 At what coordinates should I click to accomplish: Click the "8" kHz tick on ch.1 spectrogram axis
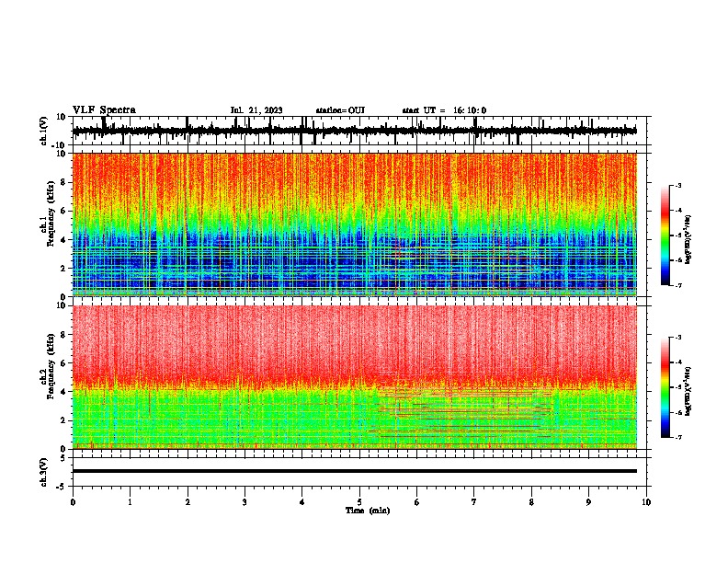[x=63, y=182]
